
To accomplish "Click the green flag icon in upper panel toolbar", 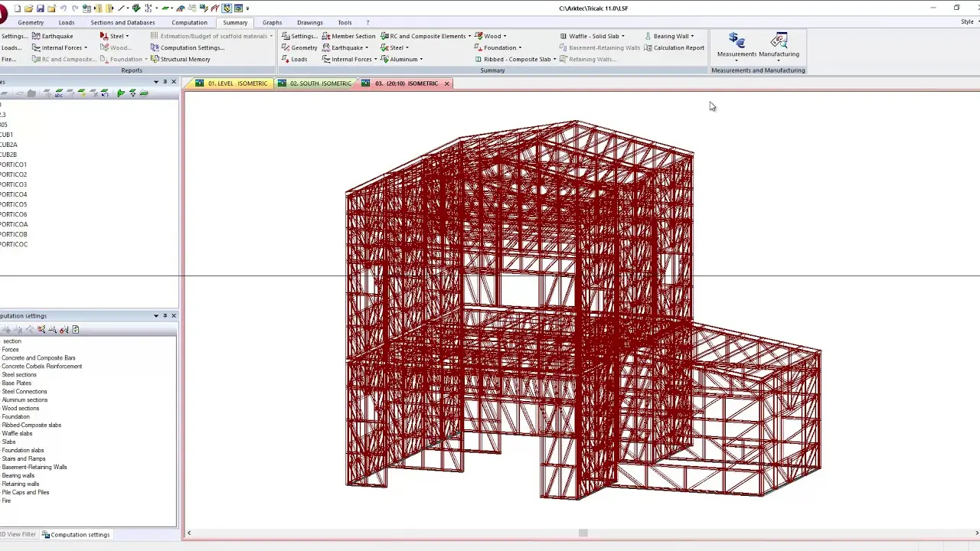I will click(120, 93).
